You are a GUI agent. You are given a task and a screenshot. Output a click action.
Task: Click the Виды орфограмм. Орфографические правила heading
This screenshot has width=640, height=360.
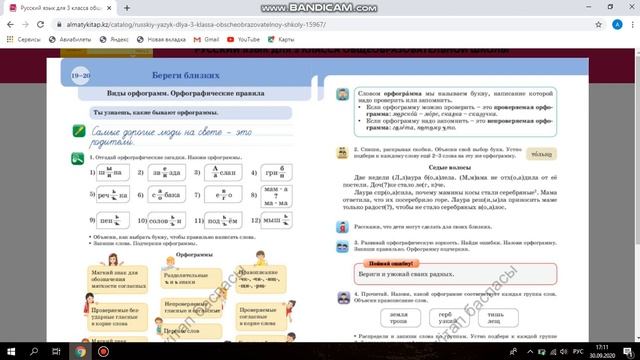click(186, 93)
